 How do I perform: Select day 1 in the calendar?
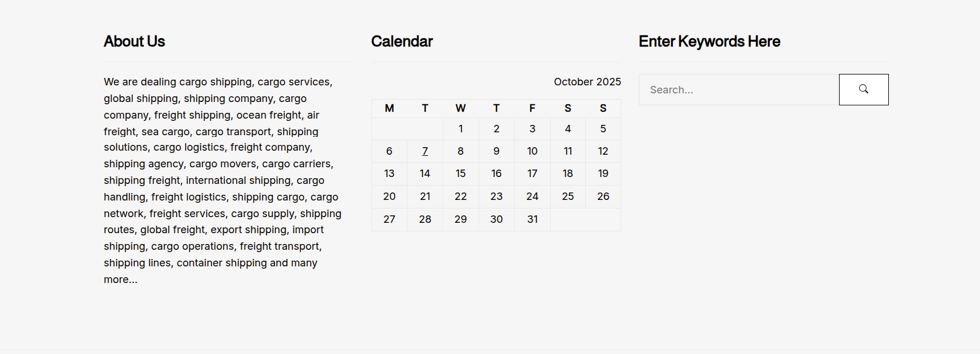[461, 129]
